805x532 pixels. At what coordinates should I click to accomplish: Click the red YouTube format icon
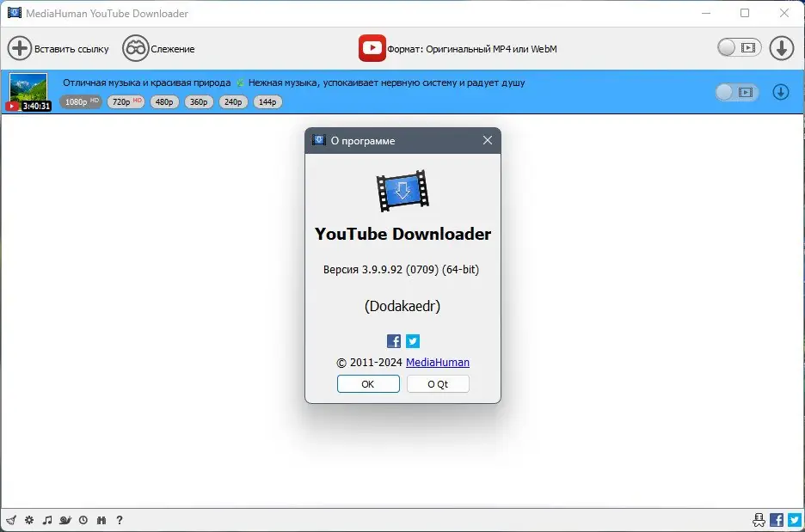(x=372, y=48)
